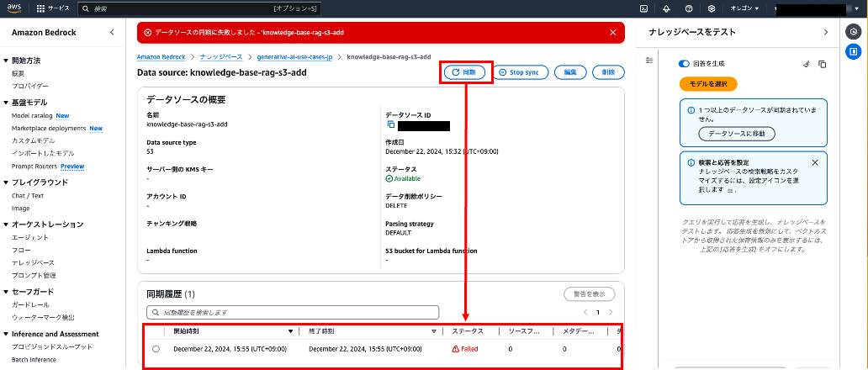Viewport: 868px width, 370px height.
Task: Collapse the Amazon Bedrock sidebar
Action: point(112,32)
